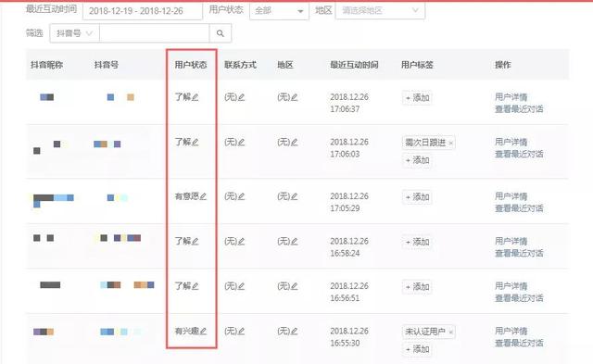Edit region pencil in 16:55:30 row

pyautogui.click(x=295, y=332)
